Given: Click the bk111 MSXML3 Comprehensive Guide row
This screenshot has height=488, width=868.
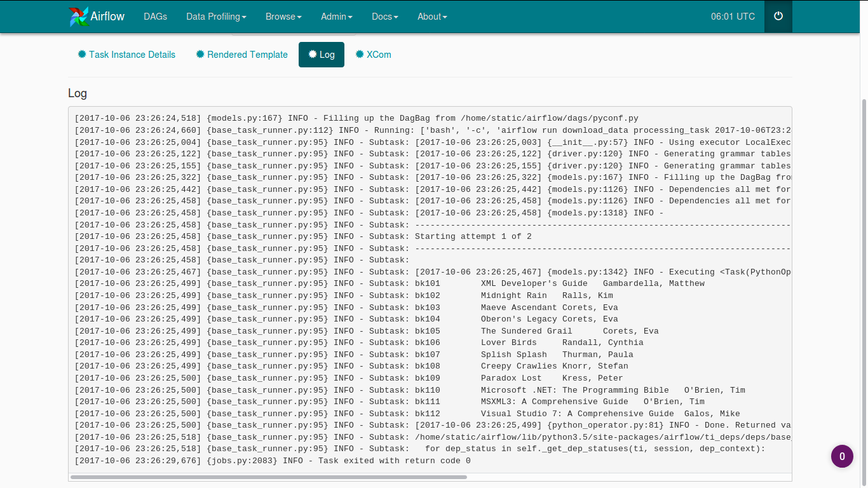Looking at the screenshot, I should coord(390,402).
